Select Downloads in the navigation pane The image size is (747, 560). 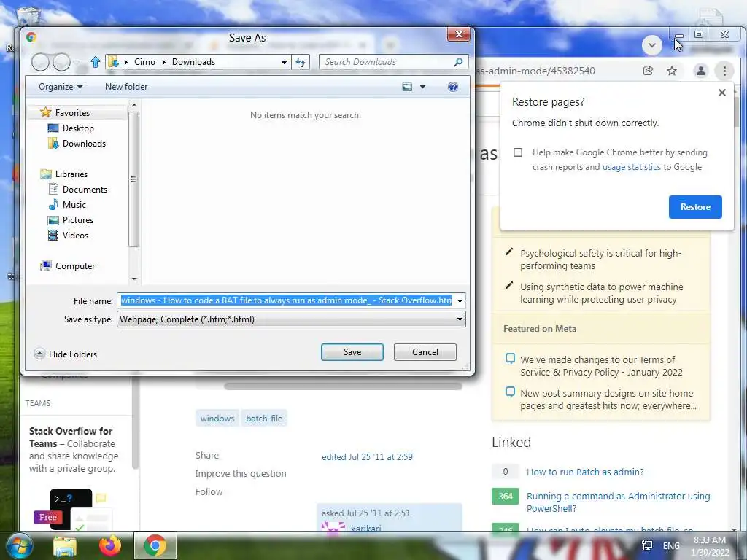click(84, 144)
